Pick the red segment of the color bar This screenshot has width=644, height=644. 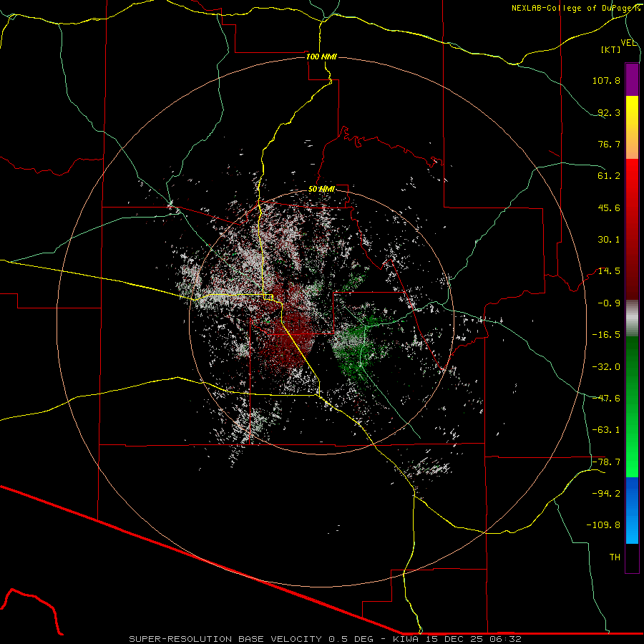click(x=632, y=229)
